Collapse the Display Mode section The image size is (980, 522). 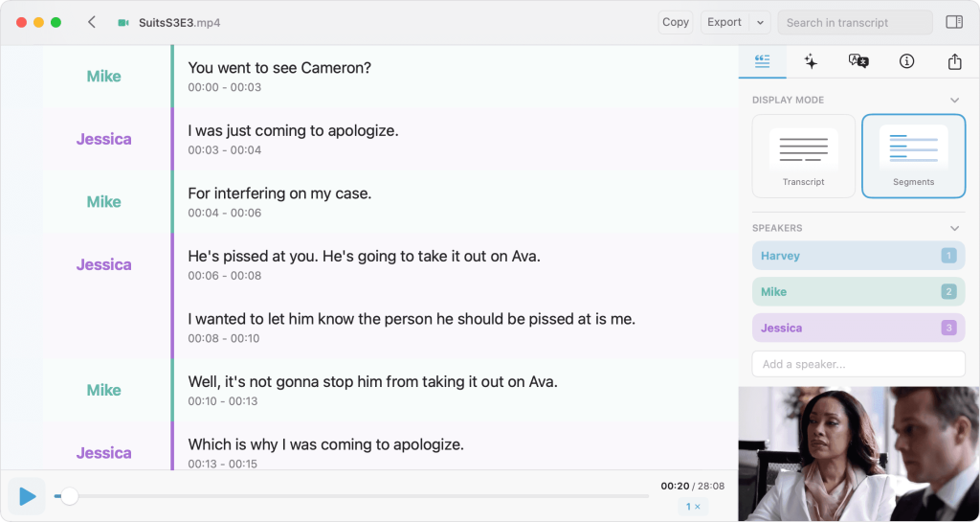point(954,100)
